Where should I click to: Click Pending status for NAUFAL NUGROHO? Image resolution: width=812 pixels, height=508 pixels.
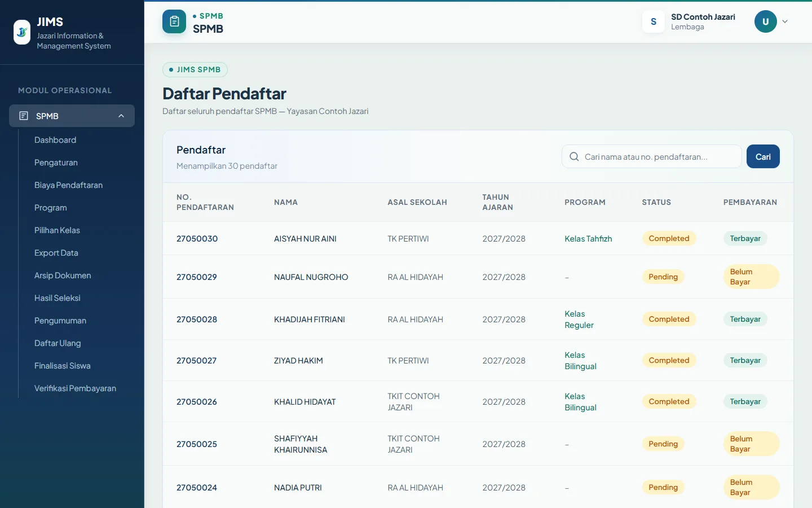pyautogui.click(x=663, y=277)
